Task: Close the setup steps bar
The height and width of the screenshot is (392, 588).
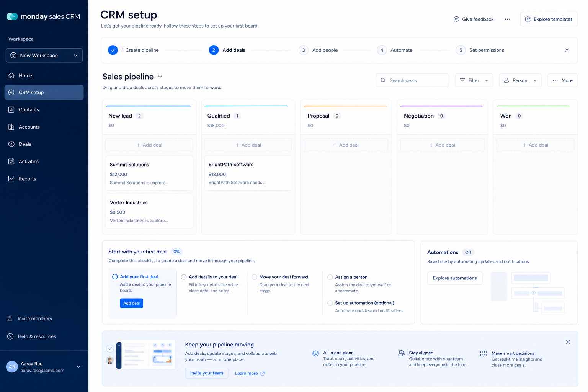Action: click(x=567, y=50)
